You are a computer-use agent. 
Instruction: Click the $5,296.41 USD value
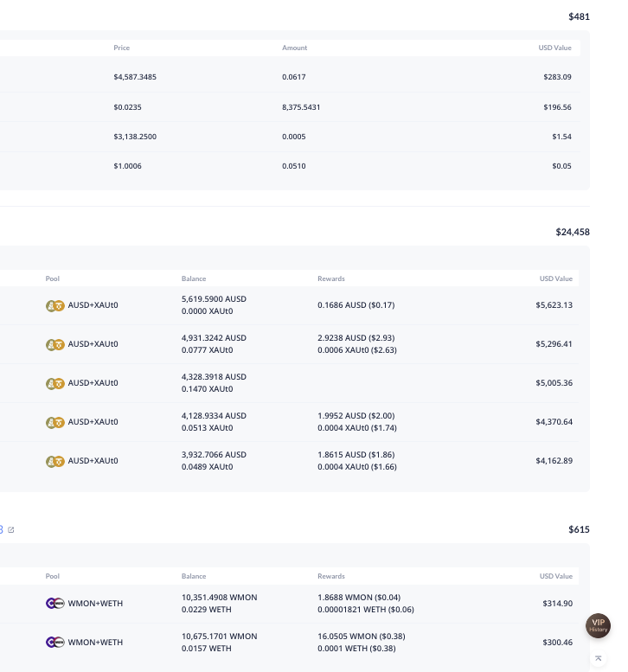coord(554,344)
